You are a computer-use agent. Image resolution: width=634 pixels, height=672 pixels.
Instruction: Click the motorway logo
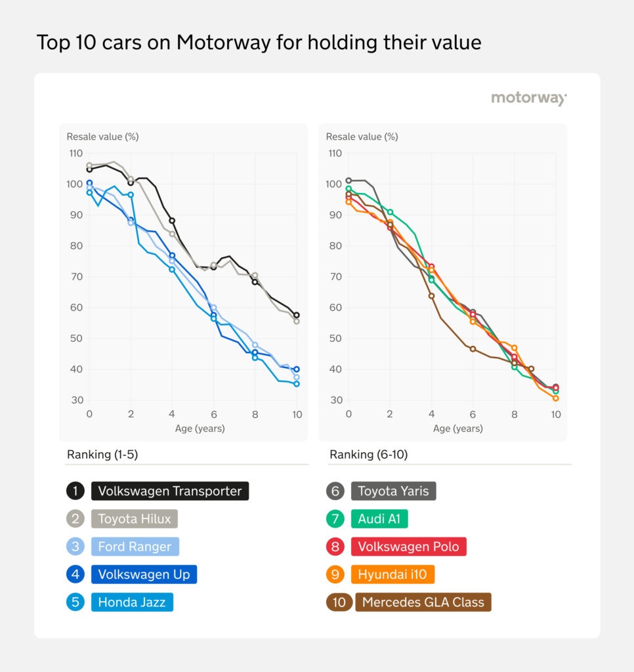[x=529, y=98]
